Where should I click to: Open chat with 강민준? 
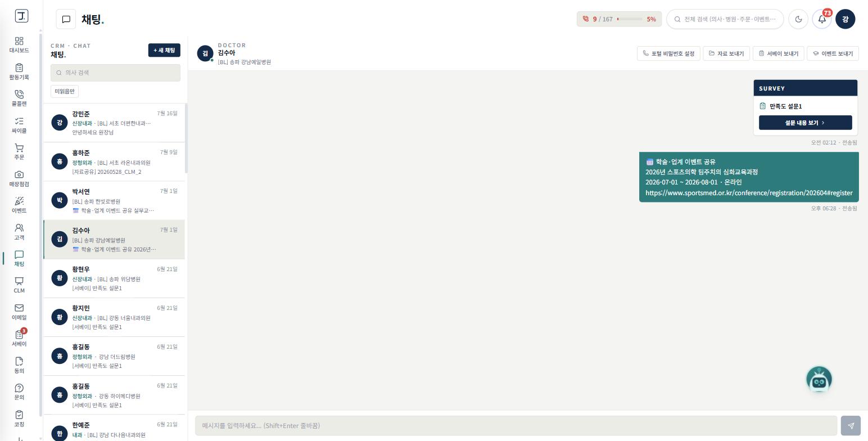114,123
